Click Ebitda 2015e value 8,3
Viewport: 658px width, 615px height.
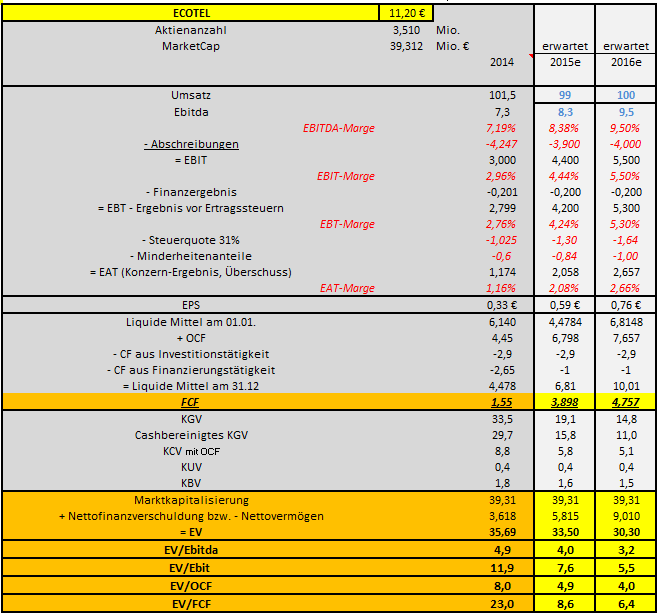click(565, 112)
